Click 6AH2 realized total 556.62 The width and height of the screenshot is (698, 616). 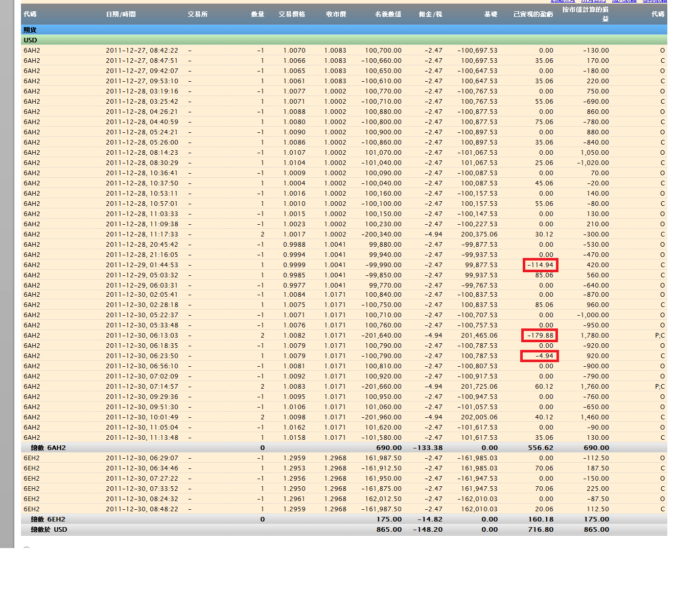pyautogui.click(x=541, y=448)
